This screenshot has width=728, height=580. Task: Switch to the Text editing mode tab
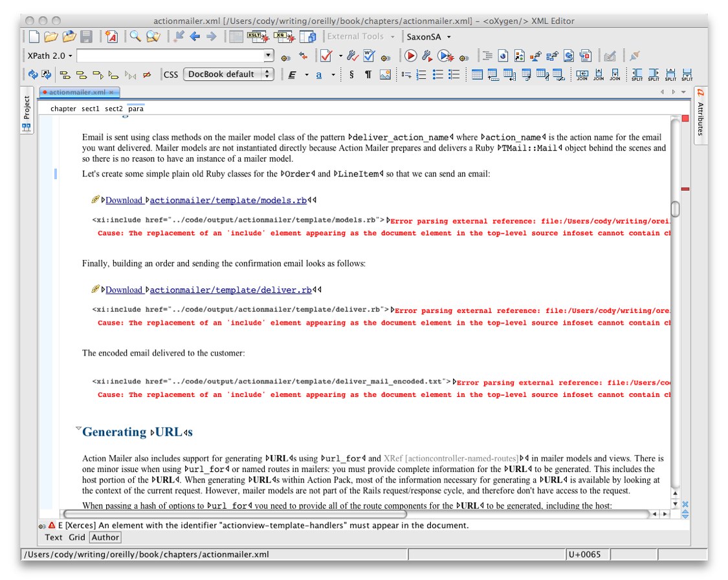(54, 537)
